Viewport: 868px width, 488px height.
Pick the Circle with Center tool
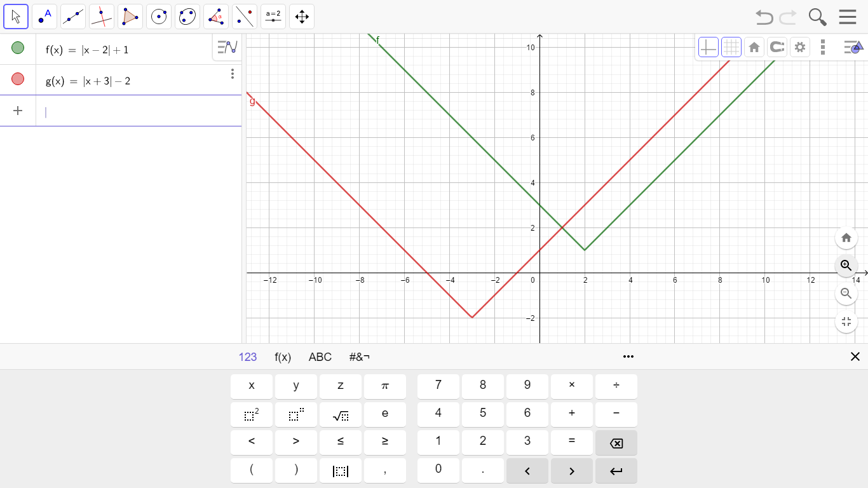159,17
